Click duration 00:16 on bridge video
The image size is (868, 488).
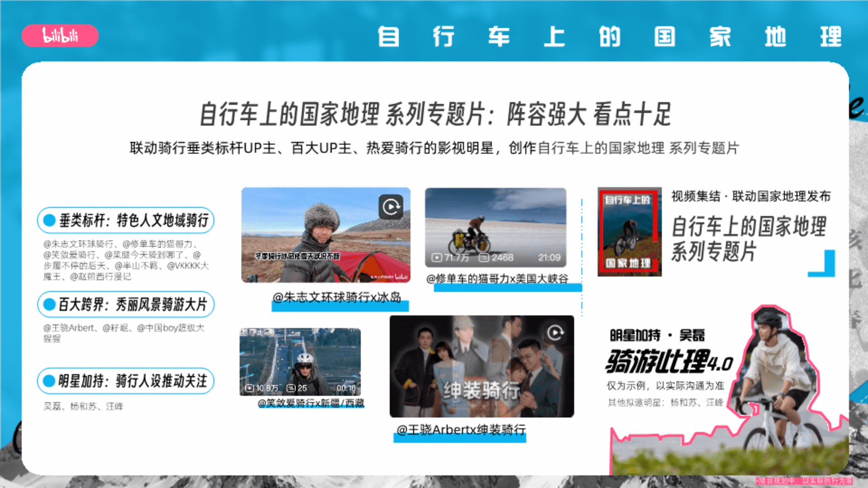pos(346,388)
